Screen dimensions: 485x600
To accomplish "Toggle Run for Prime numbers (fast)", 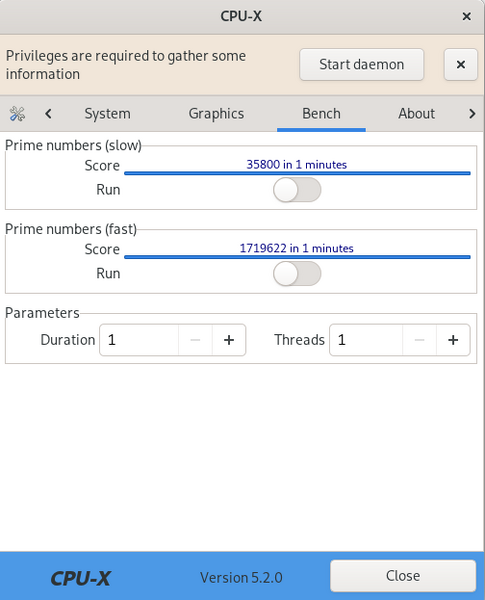I will coord(297,274).
